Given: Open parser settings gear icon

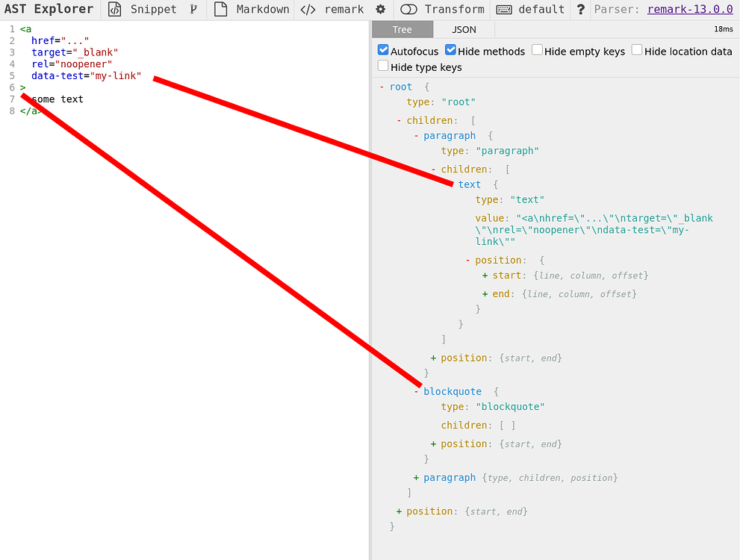Looking at the screenshot, I should 381,10.
